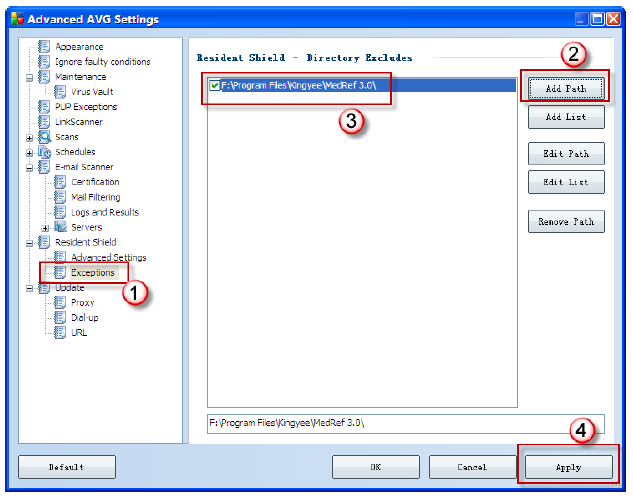Maximize the Advanced AVG Settings window
The width and height of the screenshot is (633, 497).
tap(597, 19)
